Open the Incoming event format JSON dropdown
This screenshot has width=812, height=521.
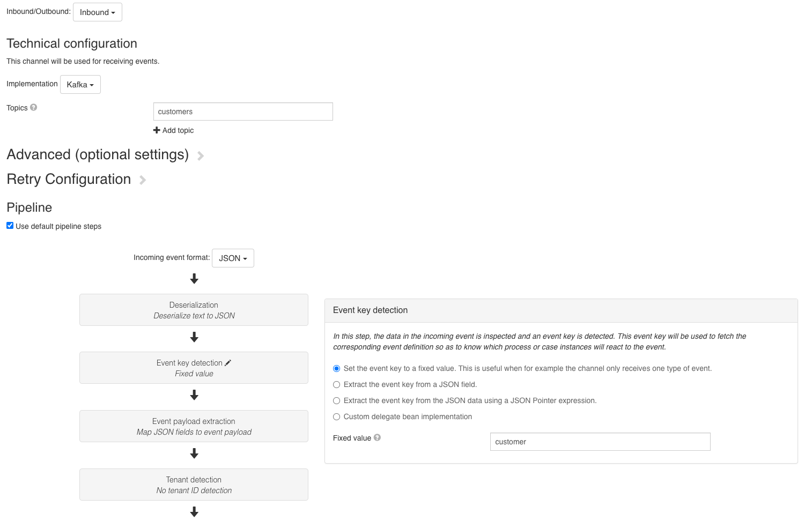[232, 258]
